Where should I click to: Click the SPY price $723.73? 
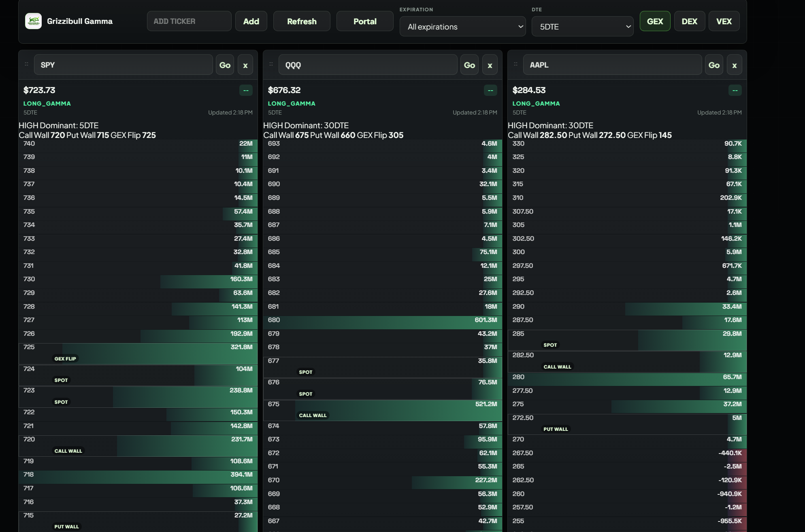pos(39,90)
